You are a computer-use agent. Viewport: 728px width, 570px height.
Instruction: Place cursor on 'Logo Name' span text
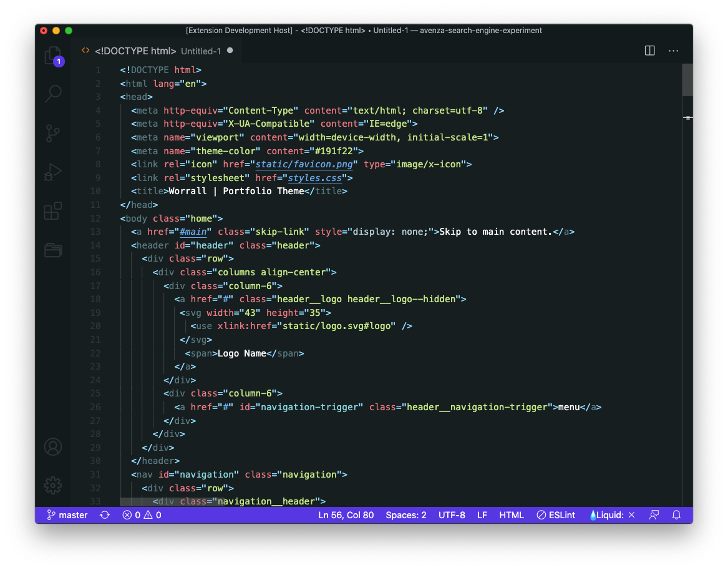coord(241,353)
